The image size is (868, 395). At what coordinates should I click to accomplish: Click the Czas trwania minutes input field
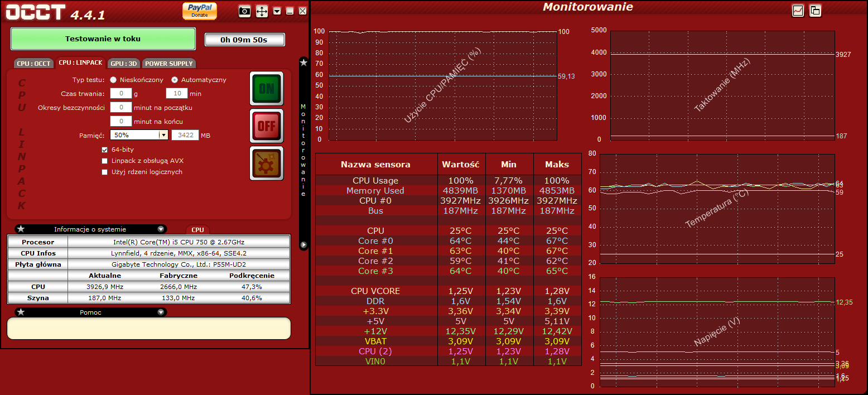(x=177, y=94)
